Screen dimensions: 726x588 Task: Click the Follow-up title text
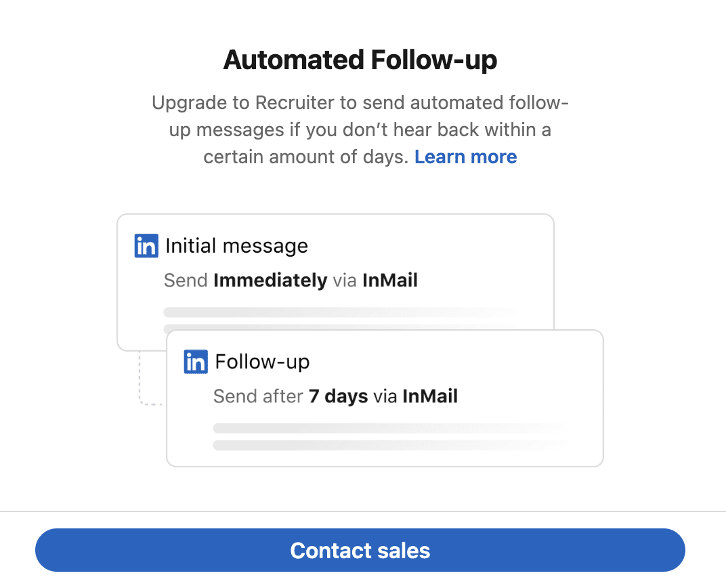click(x=261, y=362)
